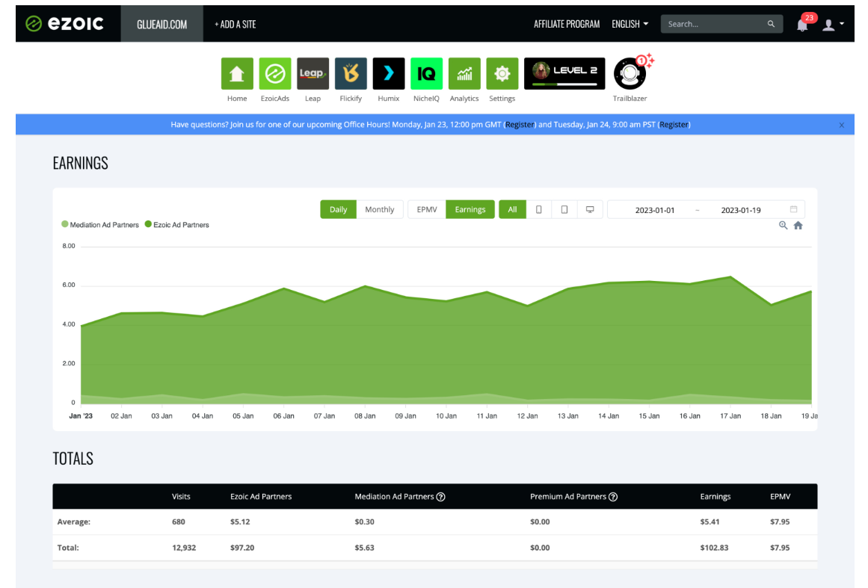This screenshot has height=588, width=868.
Task: Open the Home dashboard icon
Action: tap(237, 73)
